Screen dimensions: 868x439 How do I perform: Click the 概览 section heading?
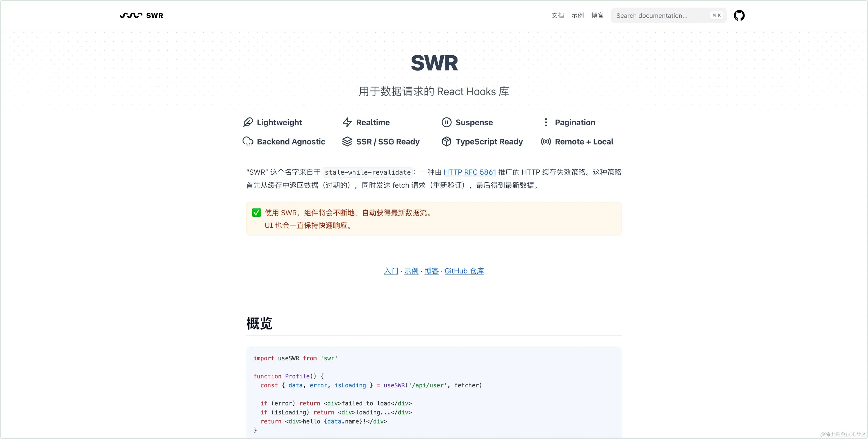coord(259,323)
